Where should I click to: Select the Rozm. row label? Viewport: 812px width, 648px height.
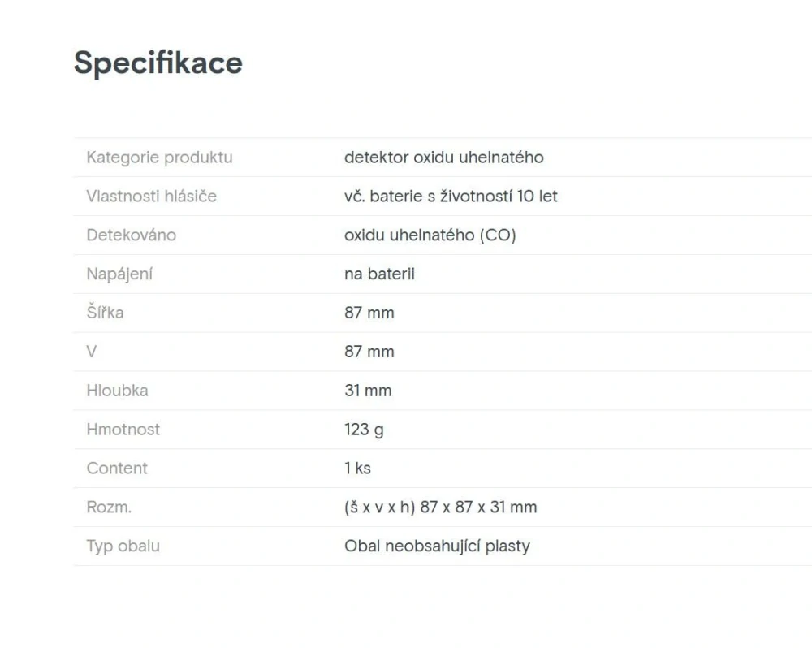point(108,508)
